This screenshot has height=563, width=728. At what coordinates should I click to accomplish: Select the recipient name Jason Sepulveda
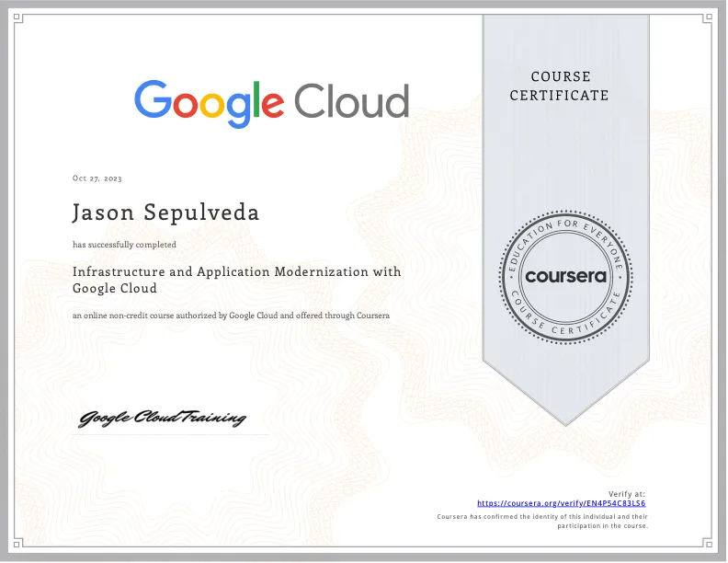click(x=165, y=213)
